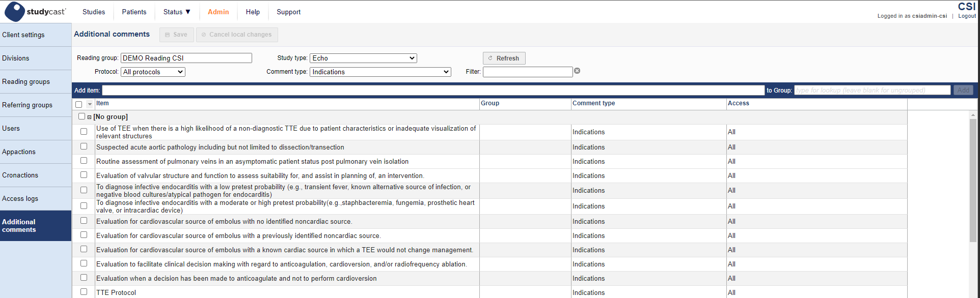
Task: Open Divisions in the sidebar
Action: coord(36,58)
